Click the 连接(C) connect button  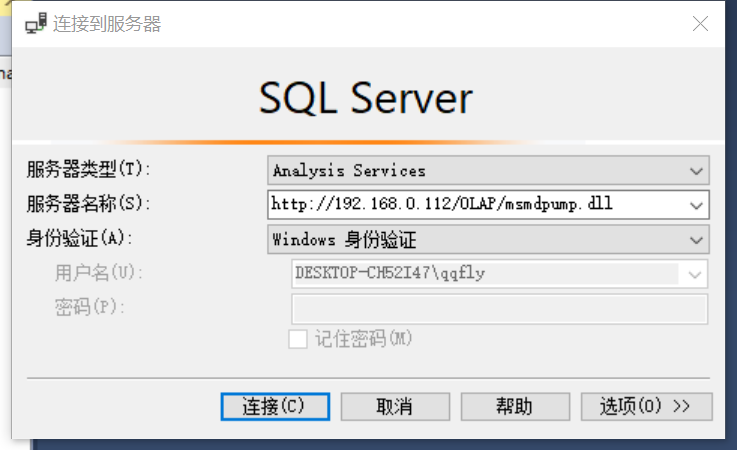click(275, 407)
